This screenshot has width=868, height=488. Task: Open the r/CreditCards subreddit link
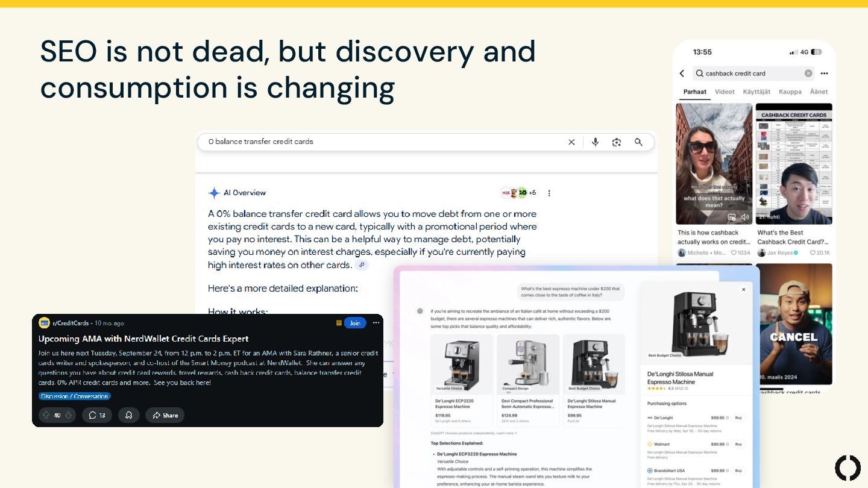(x=71, y=323)
